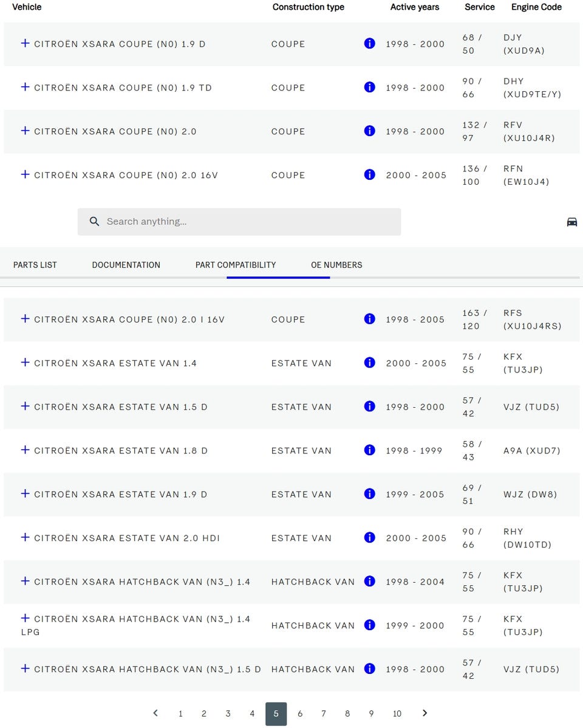Image resolution: width=583 pixels, height=728 pixels.
Task: Switch to Parts List tab
Action: tap(35, 264)
